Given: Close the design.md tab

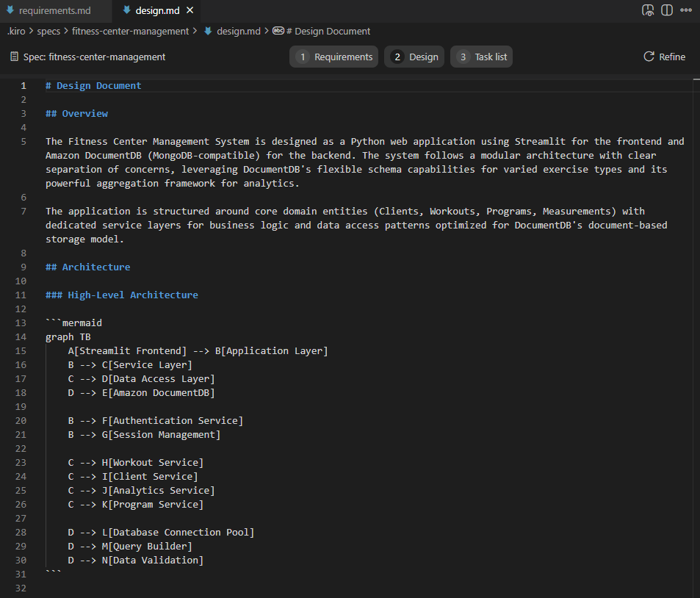Looking at the screenshot, I should (x=190, y=10).
